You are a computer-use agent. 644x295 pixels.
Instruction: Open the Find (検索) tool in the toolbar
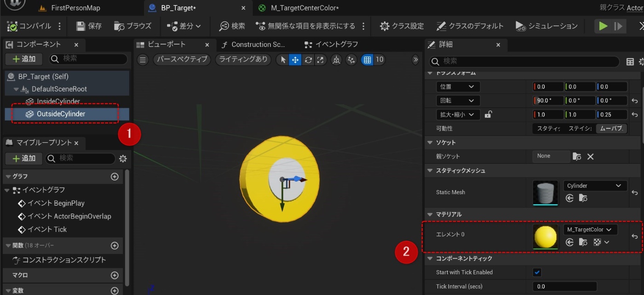click(x=231, y=26)
